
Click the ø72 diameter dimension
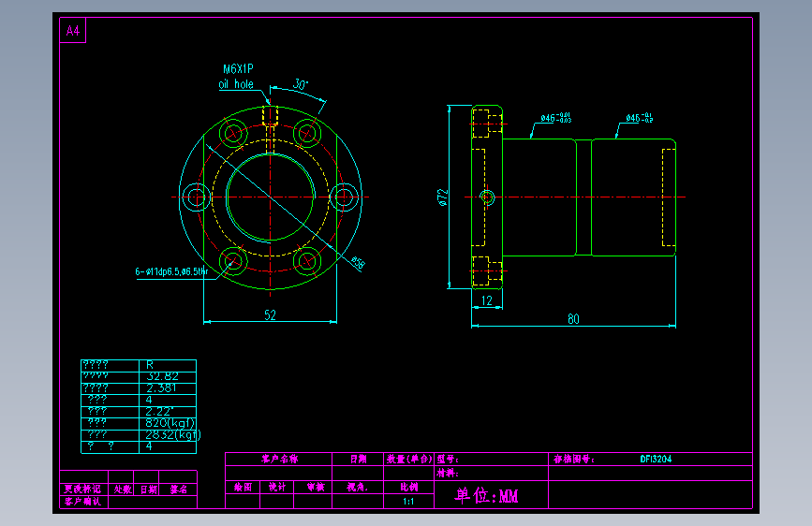442,197
